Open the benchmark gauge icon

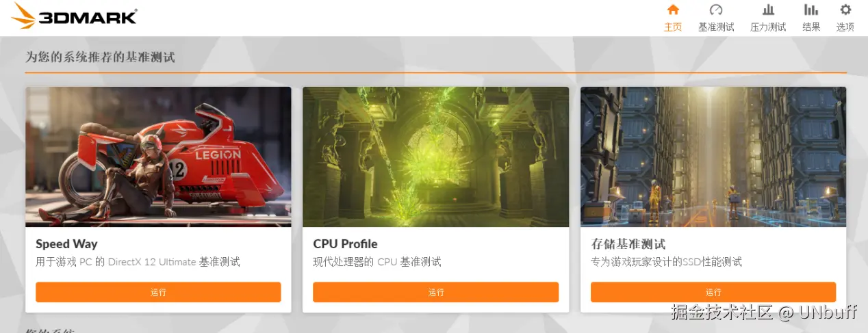coord(716,10)
